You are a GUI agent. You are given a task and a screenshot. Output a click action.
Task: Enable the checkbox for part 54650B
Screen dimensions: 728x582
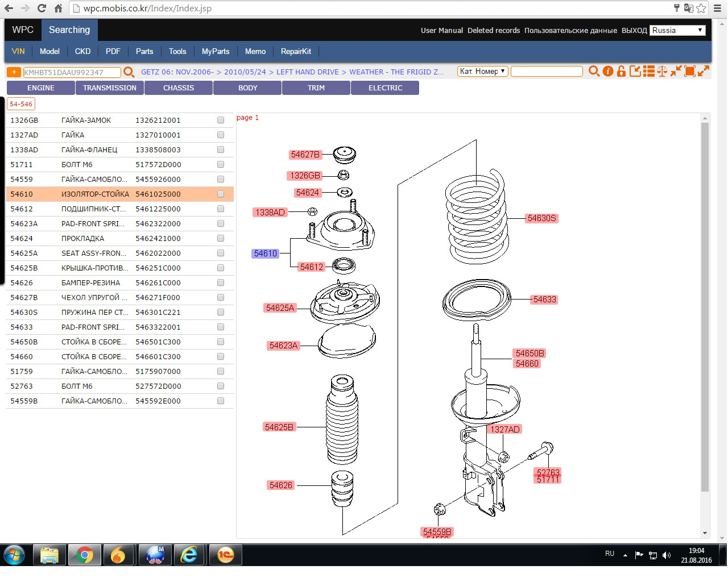point(220,342)
